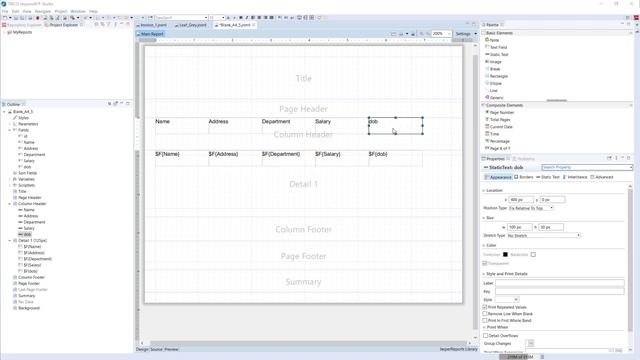Screen dimensions: 640x360
Task: Toggle Print Repeated Values checkbox
Action: tap(485, 307)
